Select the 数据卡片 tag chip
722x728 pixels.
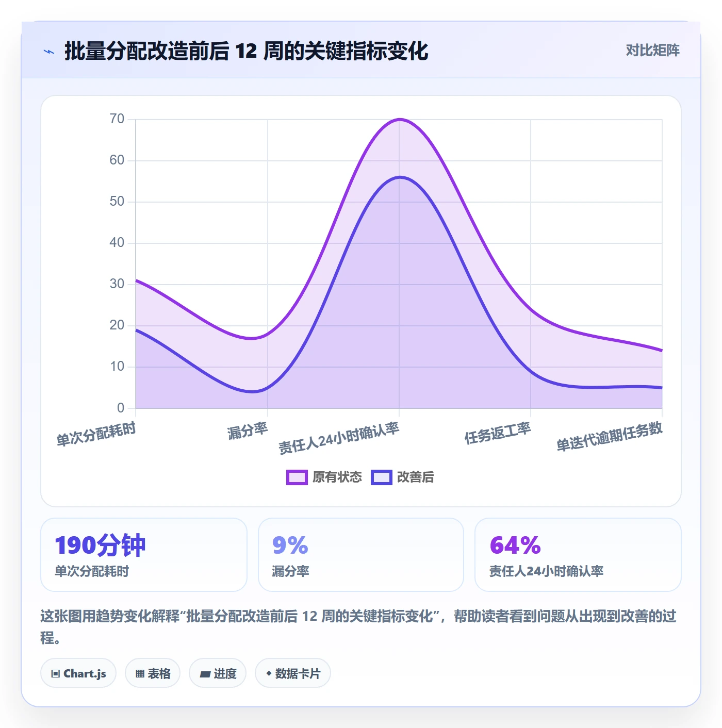293,673
